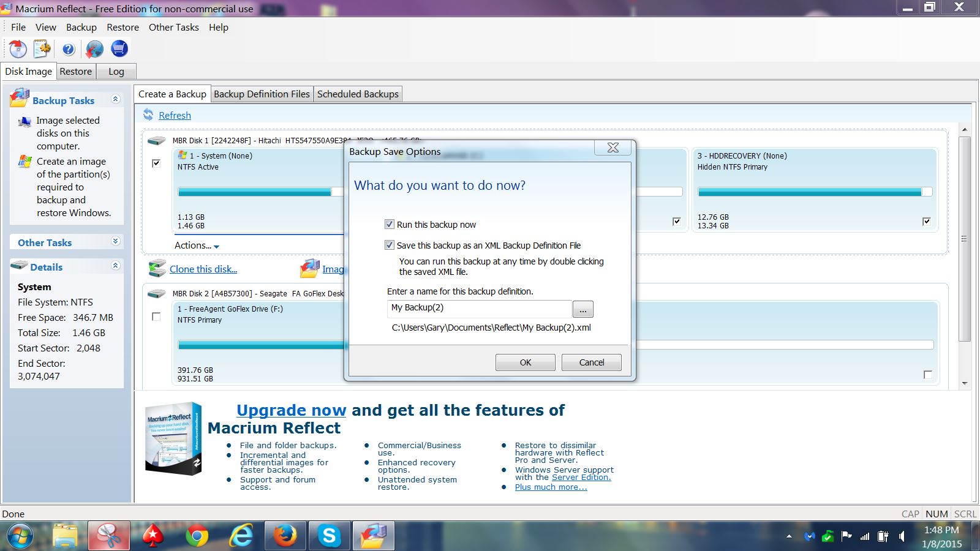Open the Backup menu
Screen dimensions: 980x551
81,27
